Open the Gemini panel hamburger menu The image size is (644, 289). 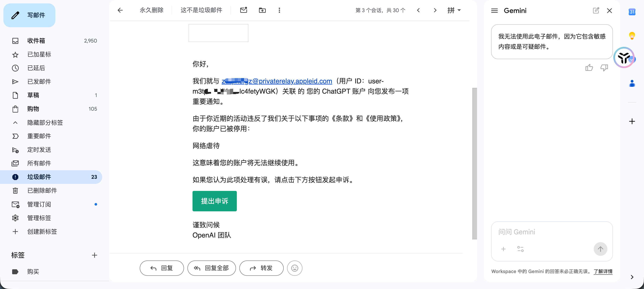tap(494, 11)
